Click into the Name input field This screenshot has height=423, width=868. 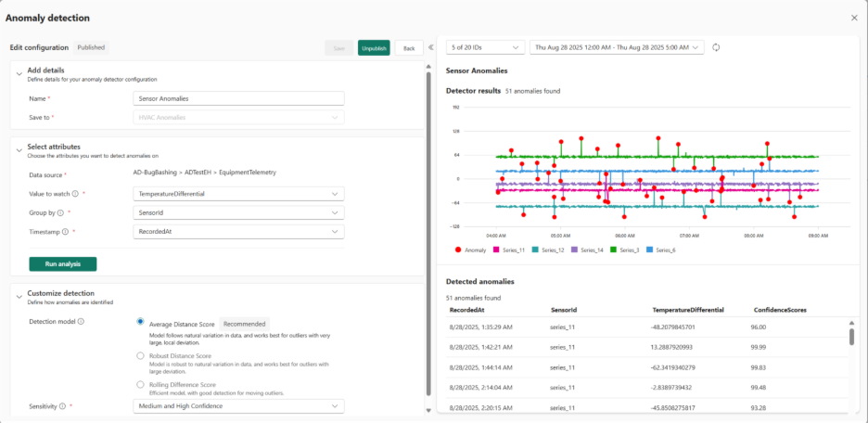[x=238, y=98]
